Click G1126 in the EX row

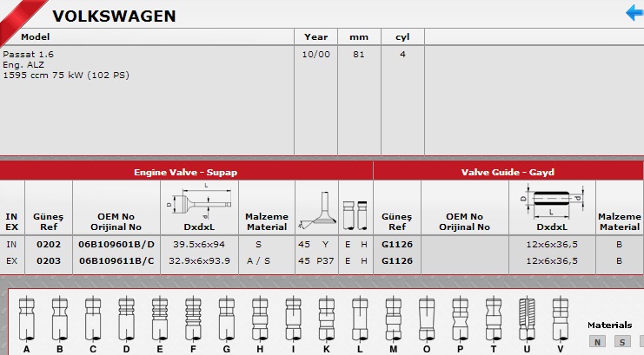pos(397,260)
